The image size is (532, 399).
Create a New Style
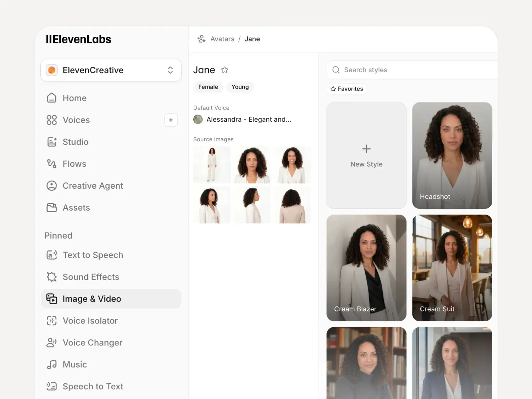pyautogui.click(x=366, y=155)
